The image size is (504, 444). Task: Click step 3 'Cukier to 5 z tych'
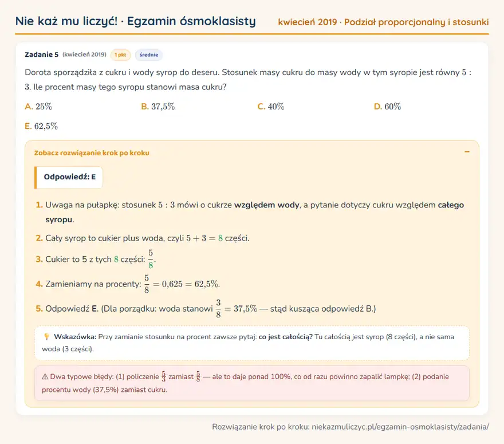pos(78,259)
